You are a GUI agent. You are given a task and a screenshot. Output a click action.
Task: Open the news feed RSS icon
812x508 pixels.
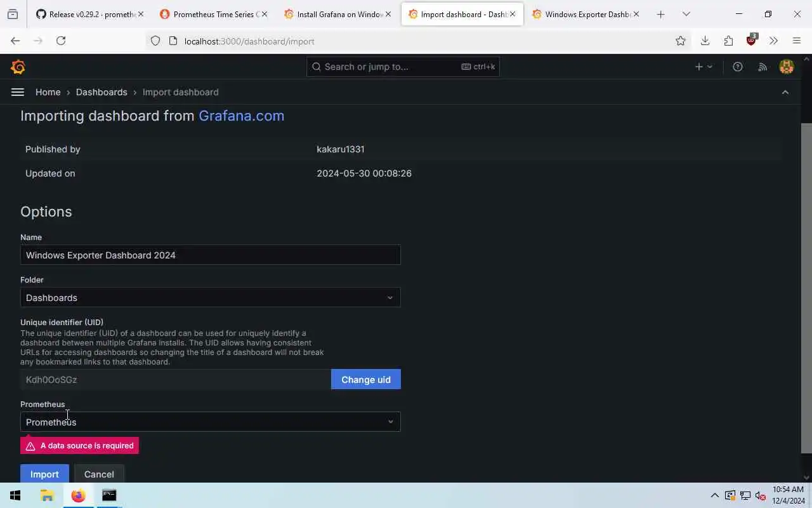point(763,67)
